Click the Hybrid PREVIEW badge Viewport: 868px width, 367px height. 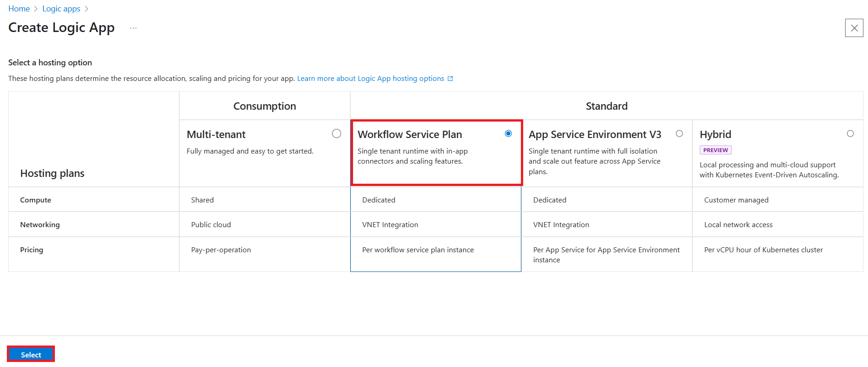715,150
